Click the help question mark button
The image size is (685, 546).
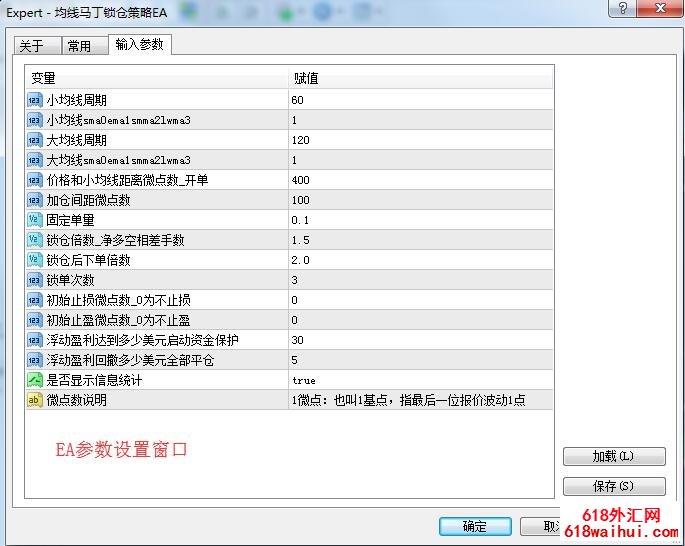[x=623, y=8]
